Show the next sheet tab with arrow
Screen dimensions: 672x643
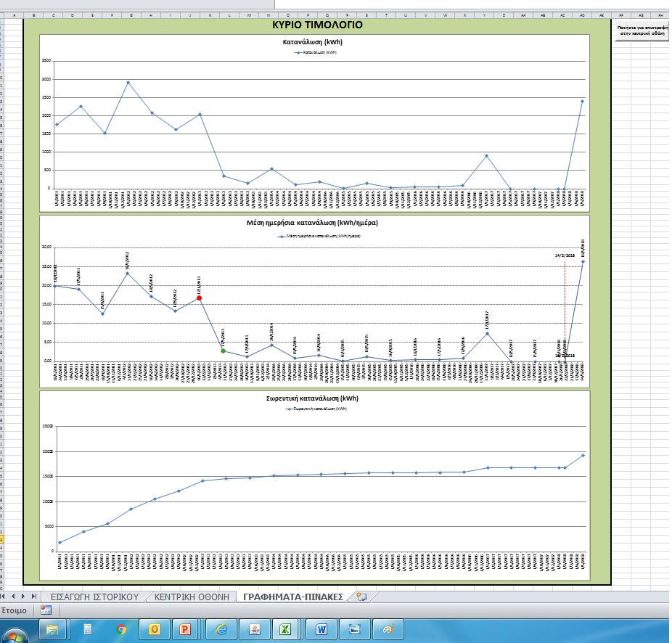pyautogui.click(x=23, y=597)
